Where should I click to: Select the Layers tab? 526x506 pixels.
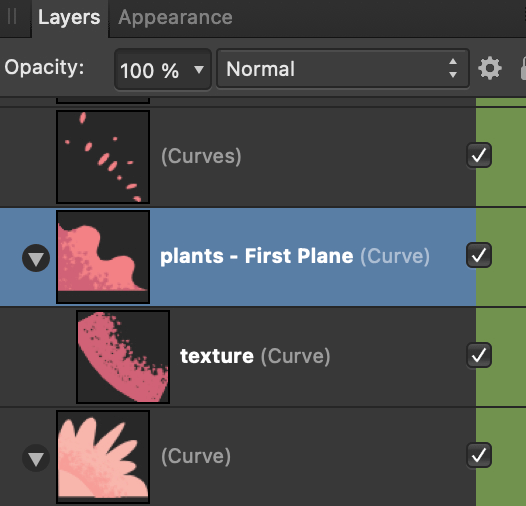[x=69, y=17]
